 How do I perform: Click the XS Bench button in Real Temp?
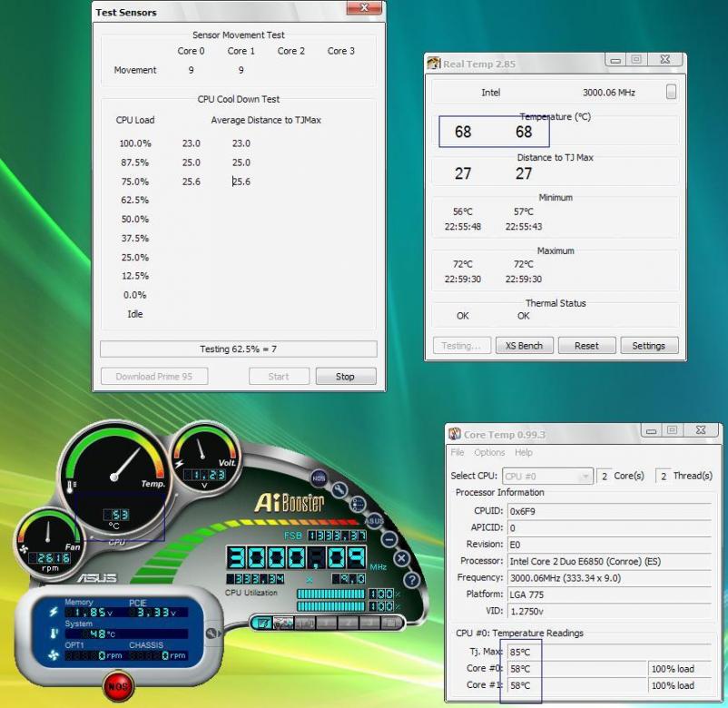pyautogui.click(x=525, y=346)
